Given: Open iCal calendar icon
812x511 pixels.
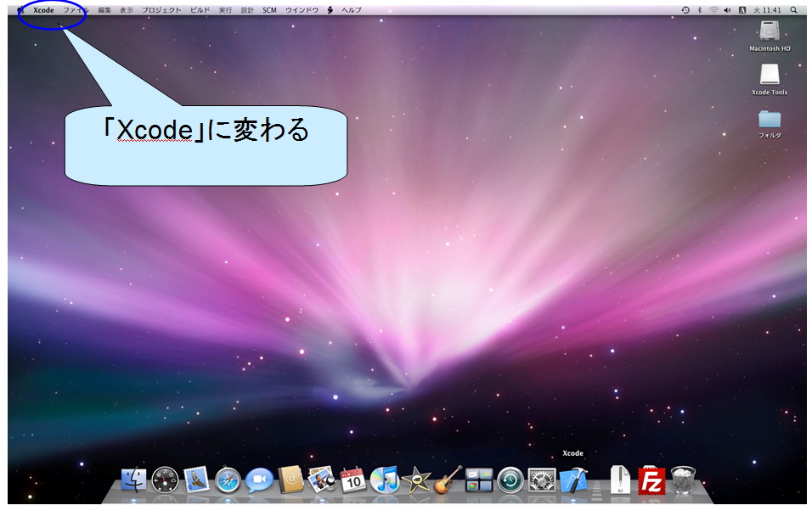Looking at the screenshot, I should pyautogui.click(x=353, y=480).
